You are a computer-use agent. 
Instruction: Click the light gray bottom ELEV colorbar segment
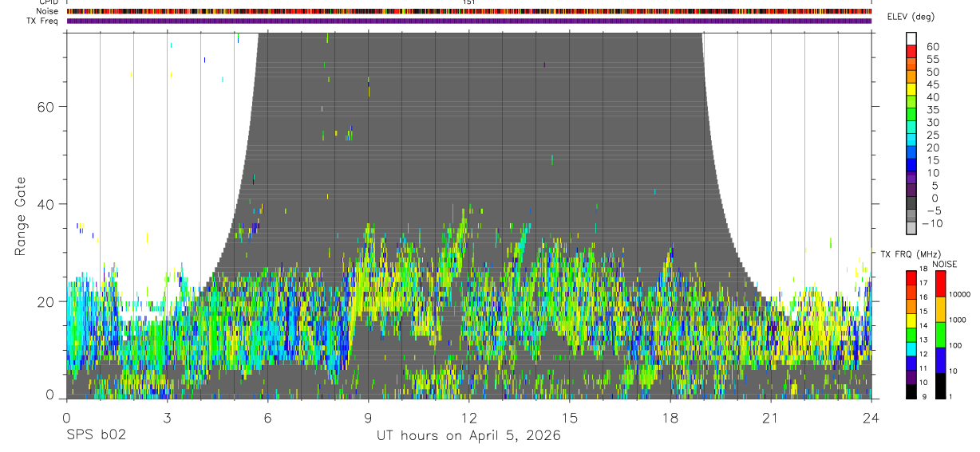point(911,229)
